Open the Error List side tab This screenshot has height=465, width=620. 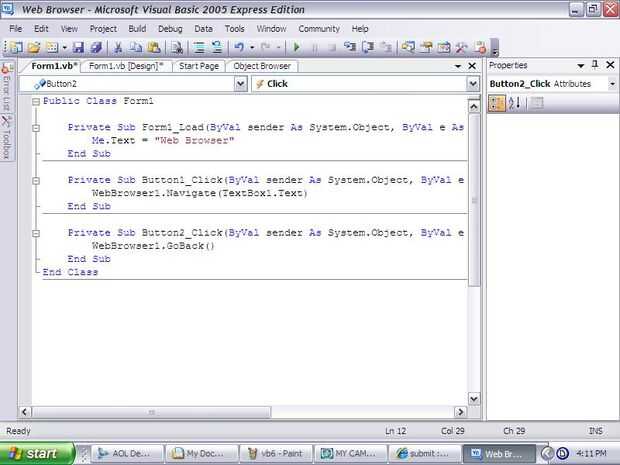click(6, 87)
